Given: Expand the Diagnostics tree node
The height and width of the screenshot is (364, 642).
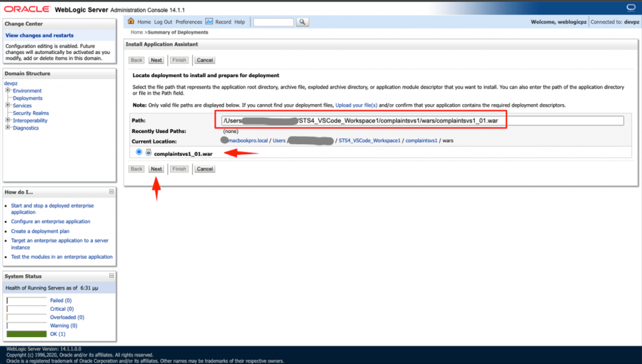Looking at the screenshot, I should tap(8, 128).
